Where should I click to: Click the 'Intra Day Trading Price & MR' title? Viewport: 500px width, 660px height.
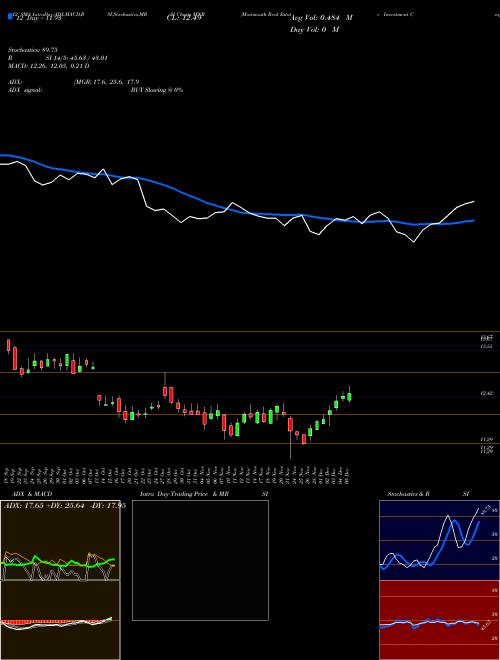[x=184, y=494]
